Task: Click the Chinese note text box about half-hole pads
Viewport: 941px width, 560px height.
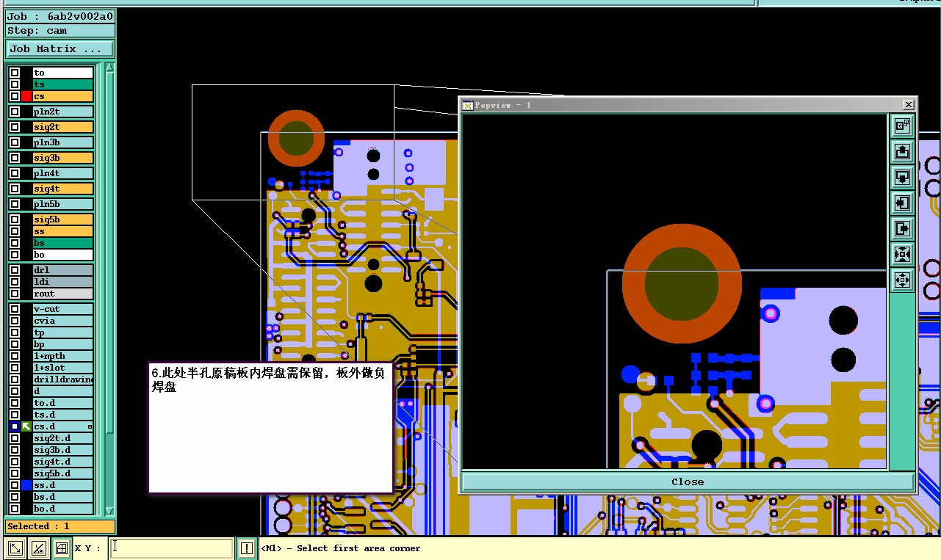Action: tap(270, 426)
